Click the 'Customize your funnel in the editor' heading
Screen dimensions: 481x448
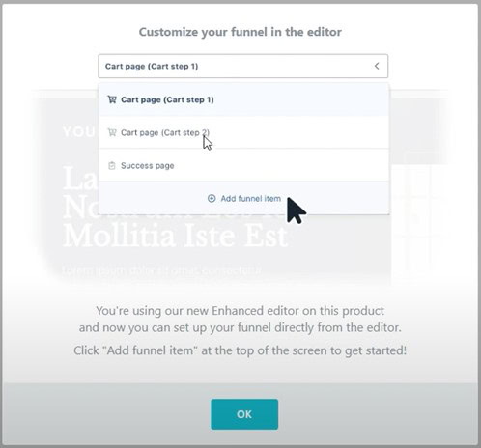pyautogui.click(x=240, y=32)
